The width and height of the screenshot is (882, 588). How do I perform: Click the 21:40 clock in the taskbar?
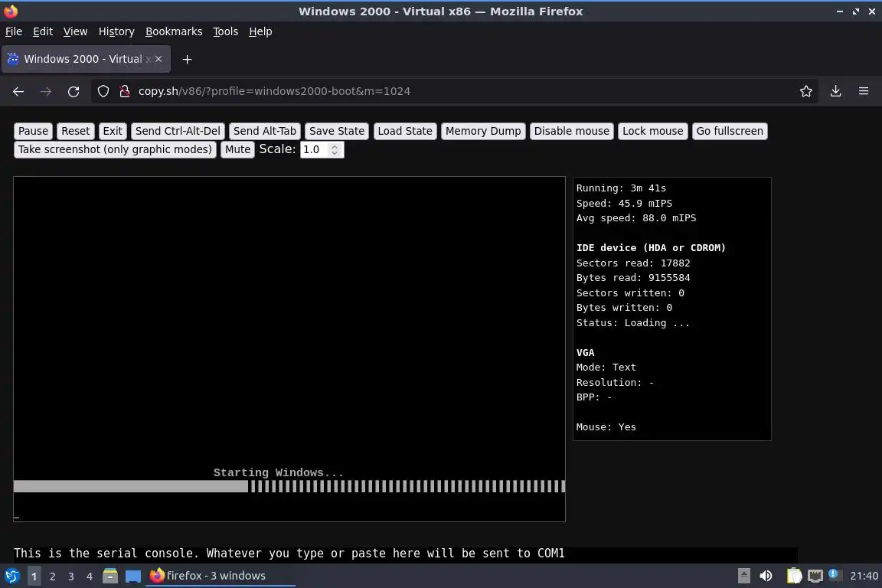pos(864,576)
